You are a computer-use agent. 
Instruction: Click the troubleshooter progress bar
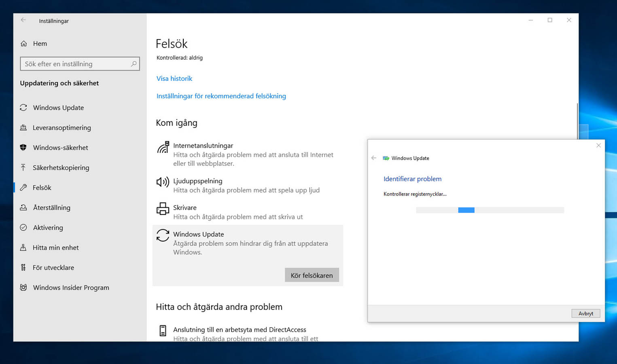tap(490, 210)
